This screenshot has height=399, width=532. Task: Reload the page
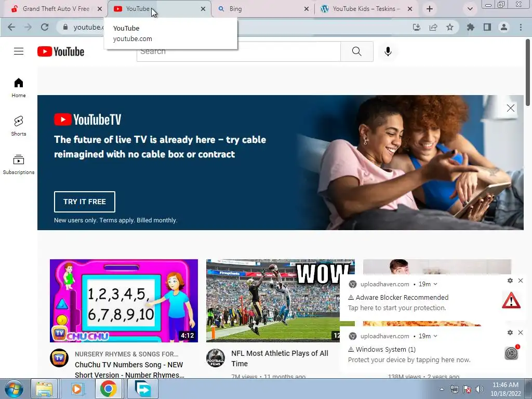coord(45,27)
